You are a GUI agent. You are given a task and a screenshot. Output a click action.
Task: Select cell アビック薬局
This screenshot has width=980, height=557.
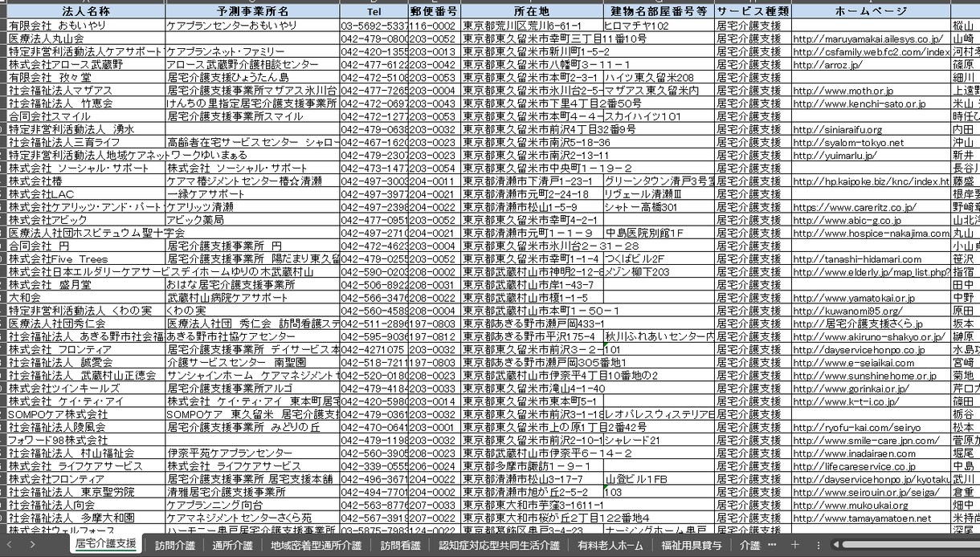253,221
